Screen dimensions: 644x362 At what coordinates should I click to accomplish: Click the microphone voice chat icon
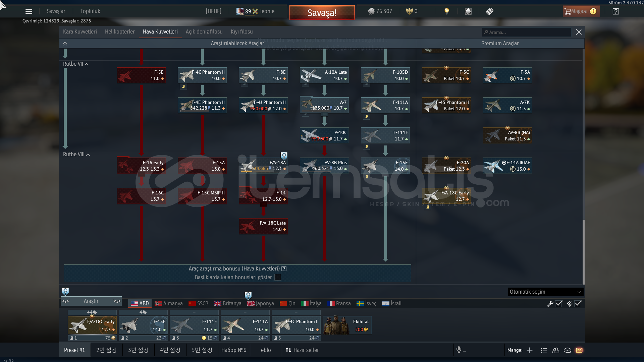[x=459, y=350]
